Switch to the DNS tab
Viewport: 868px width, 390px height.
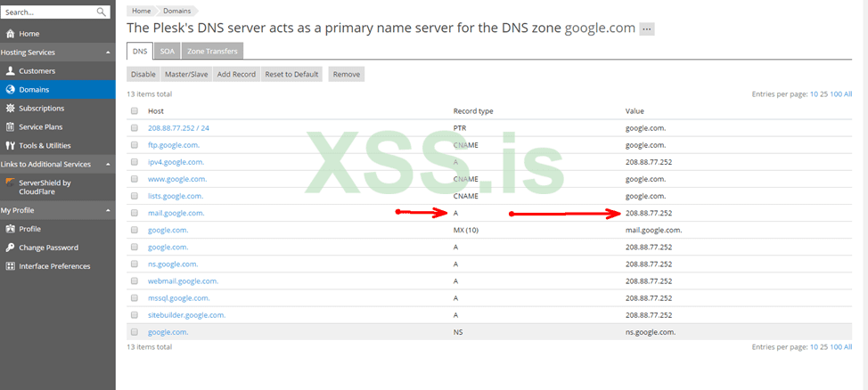click(x=140, y=51)
